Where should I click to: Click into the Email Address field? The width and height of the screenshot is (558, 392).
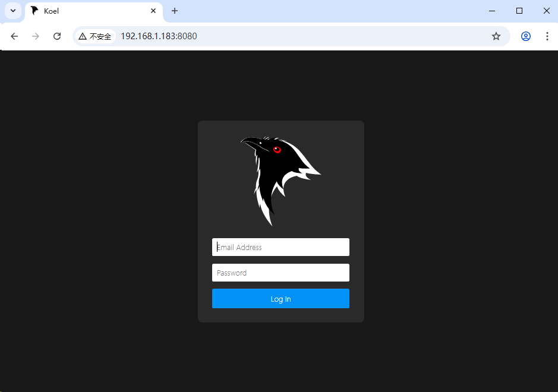click(280, 247)
